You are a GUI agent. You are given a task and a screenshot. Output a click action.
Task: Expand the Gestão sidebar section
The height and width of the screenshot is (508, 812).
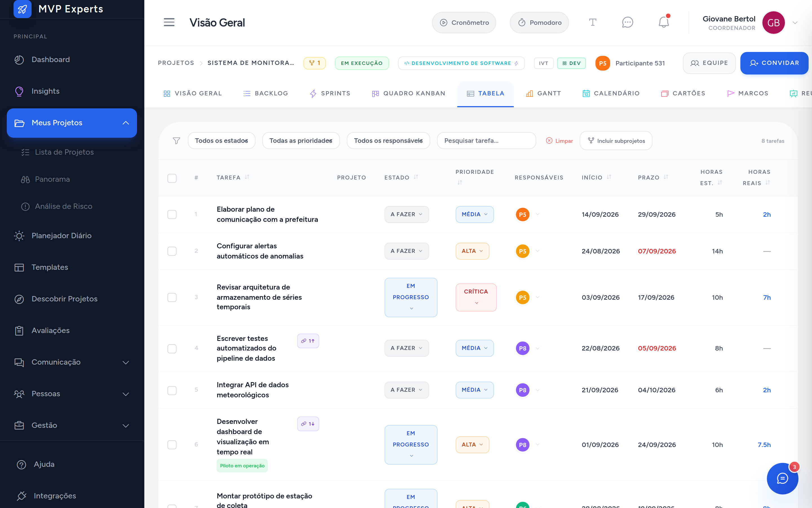[x=72, y=425]
